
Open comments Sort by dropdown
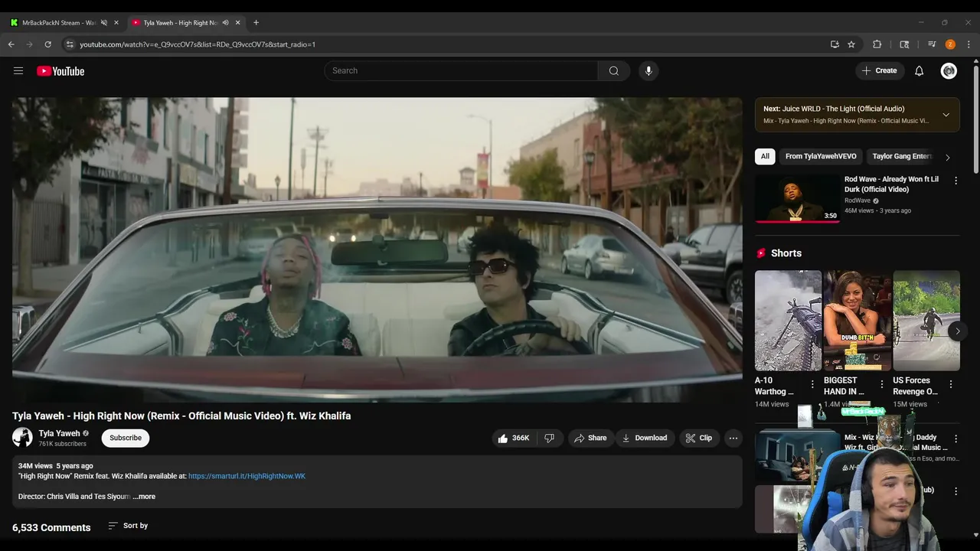click(128, 526)
